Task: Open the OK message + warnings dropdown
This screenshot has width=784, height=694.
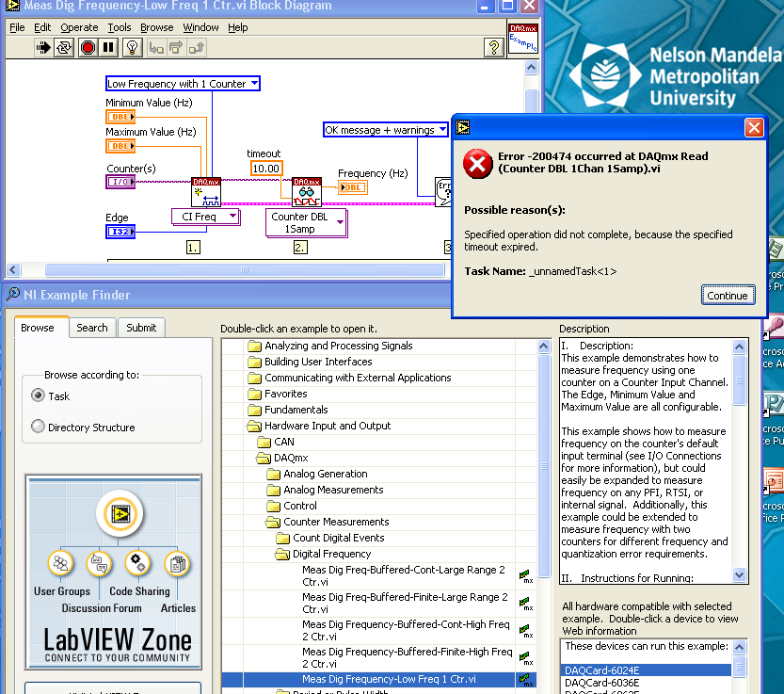Action: click(442, 130)
